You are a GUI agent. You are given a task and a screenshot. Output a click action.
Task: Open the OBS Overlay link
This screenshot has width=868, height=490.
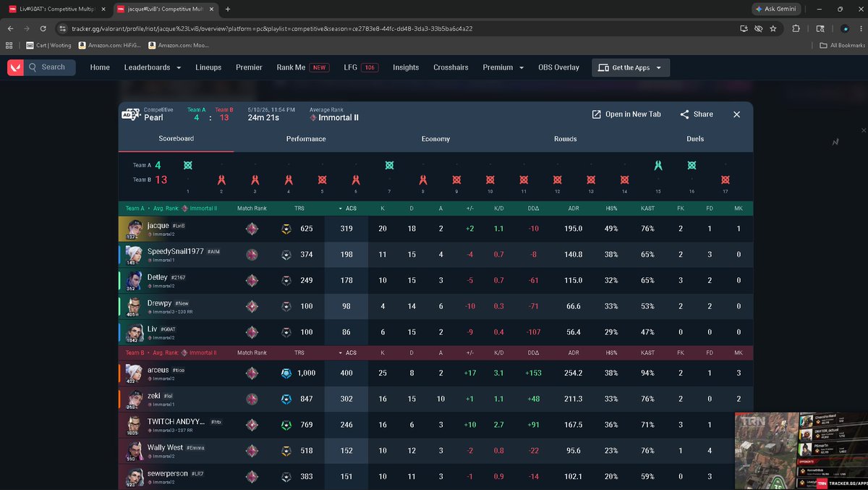(x=558, y=67)
